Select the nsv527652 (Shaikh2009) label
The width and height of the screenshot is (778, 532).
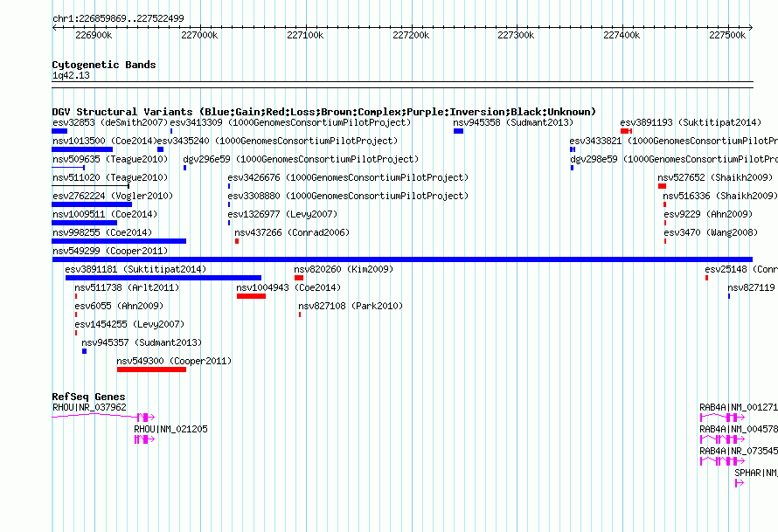[x=715, y=177]
